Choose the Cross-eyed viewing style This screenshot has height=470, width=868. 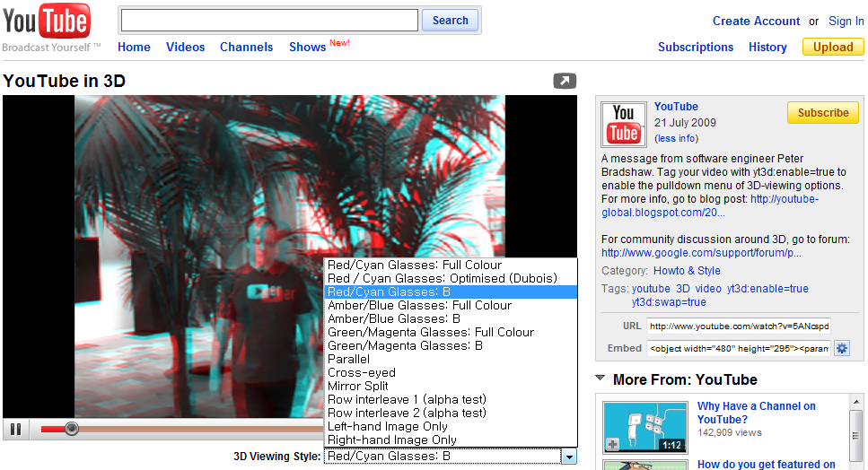point(451,372)
